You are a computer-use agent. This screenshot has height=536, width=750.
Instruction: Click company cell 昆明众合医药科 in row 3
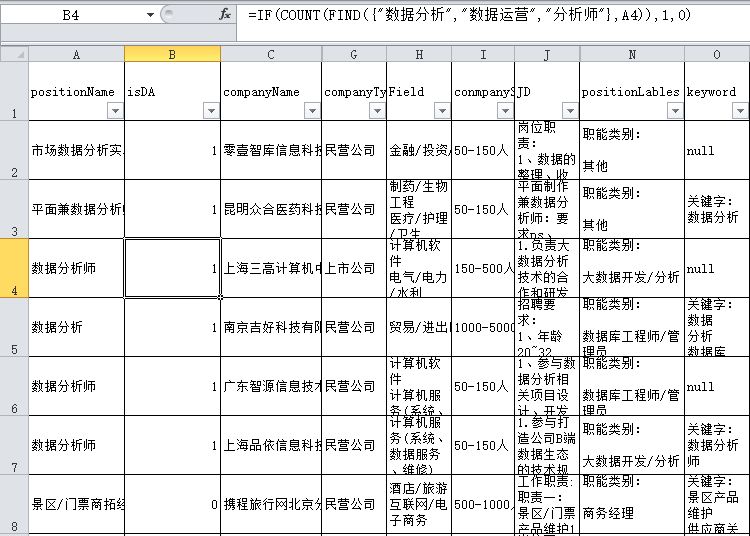pos(271,209)
